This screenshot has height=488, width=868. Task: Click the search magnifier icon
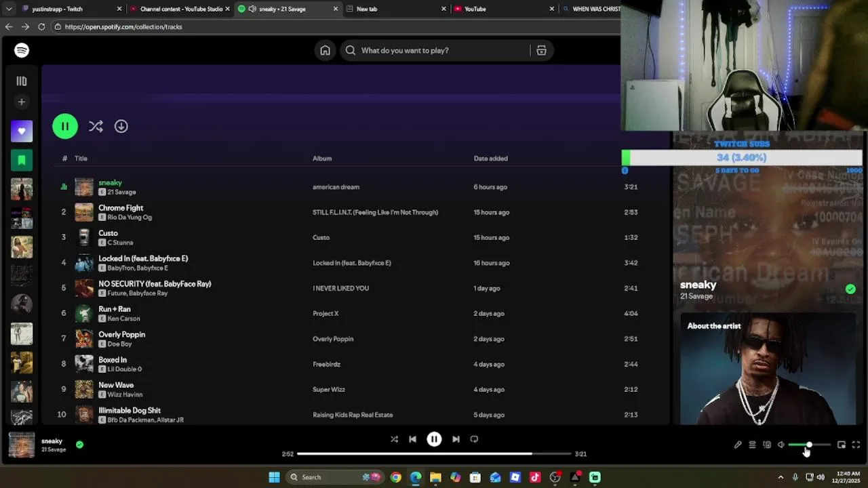[351, 50]
